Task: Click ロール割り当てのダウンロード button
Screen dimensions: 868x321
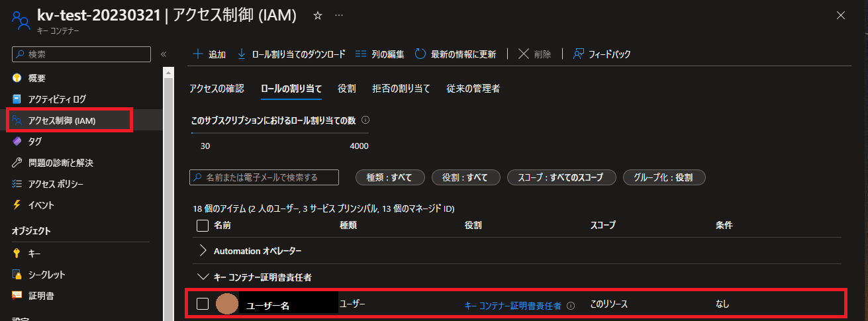Action: pyautogui.click(x=291, y=54)
